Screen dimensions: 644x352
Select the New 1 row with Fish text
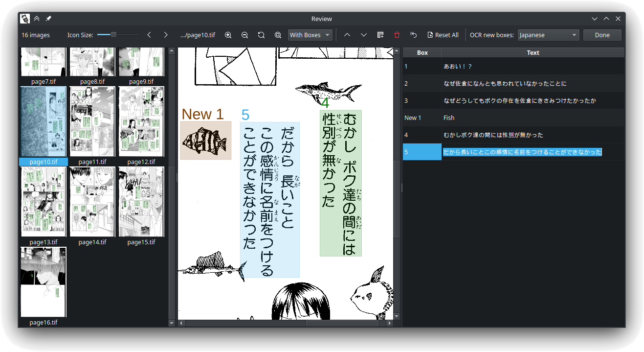(513, 117)
